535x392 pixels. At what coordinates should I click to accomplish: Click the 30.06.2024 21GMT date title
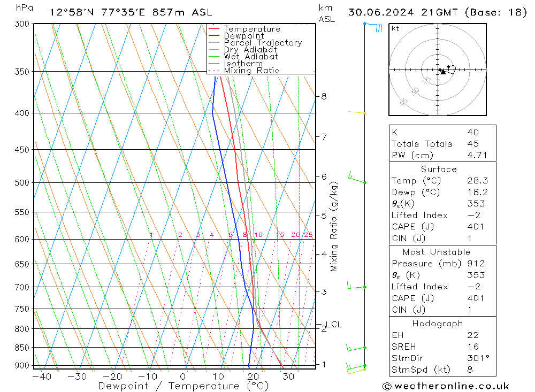coord(437,12)
